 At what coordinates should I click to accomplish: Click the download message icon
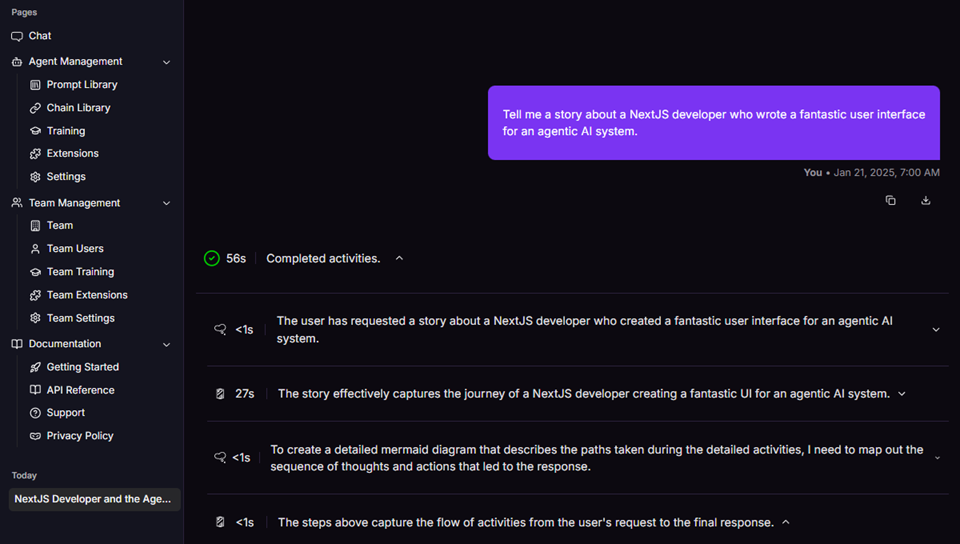926,201
